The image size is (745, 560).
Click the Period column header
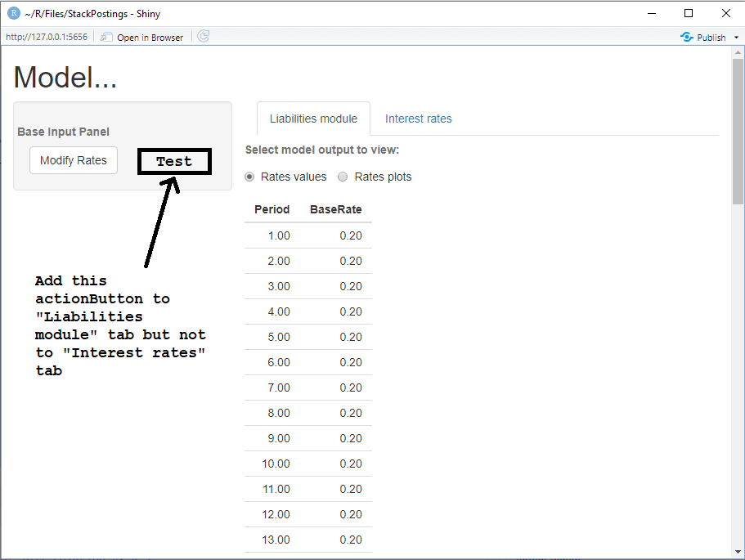point(272,209)
